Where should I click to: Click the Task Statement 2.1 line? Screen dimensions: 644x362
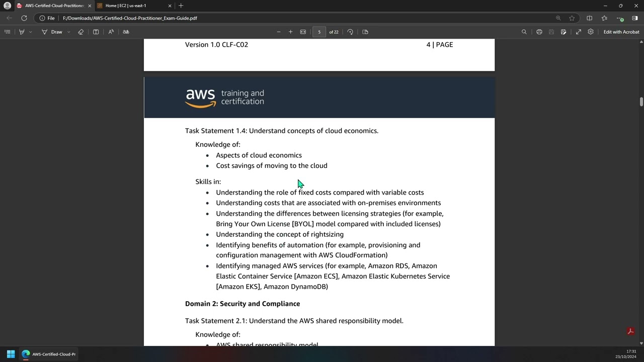pos(294,321)
